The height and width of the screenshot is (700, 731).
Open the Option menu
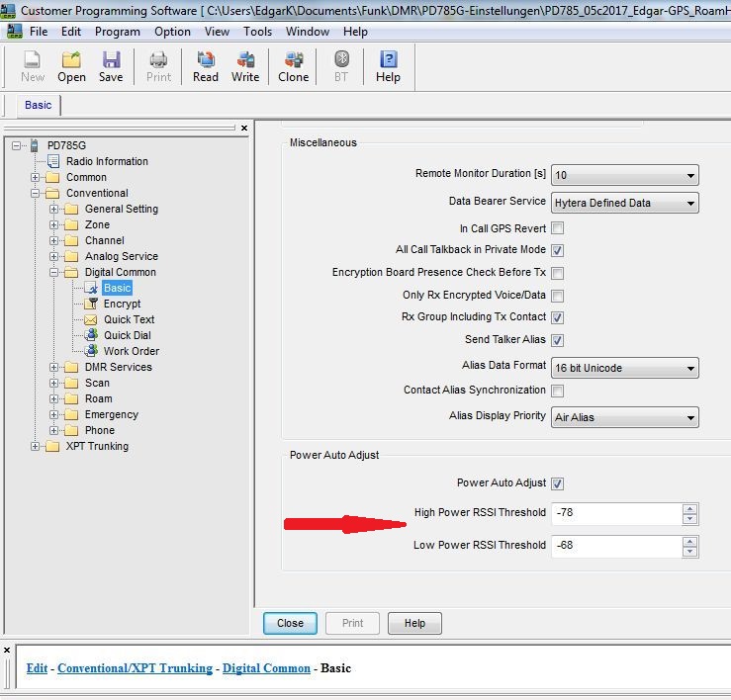[x=172, y=32]
